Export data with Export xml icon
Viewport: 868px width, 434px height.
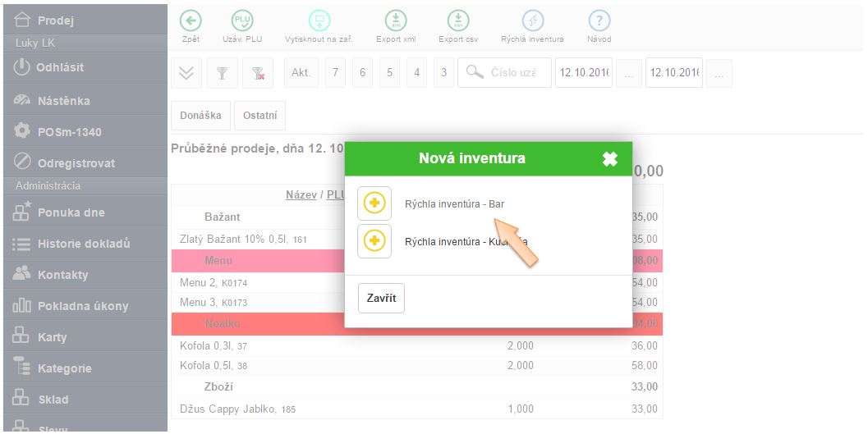[396, 21]
